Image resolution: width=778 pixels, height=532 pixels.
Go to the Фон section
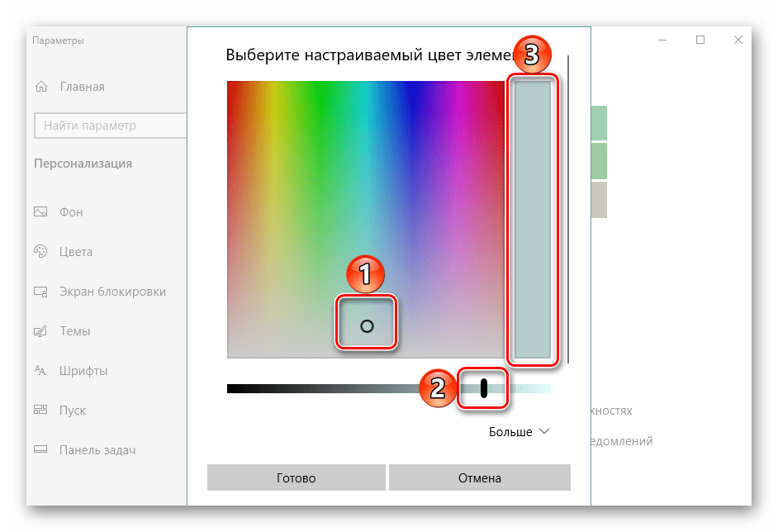tap(72, 212)
